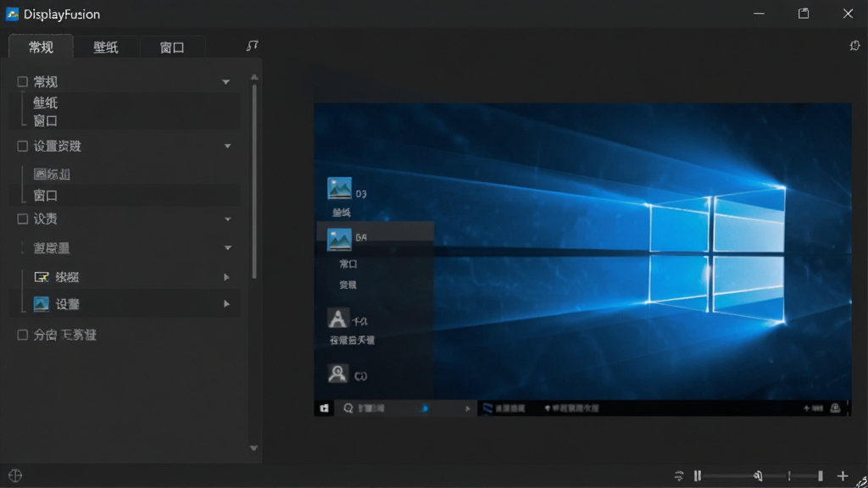Click the icon in the top-right corner under the window buttons
Screen dimensions: 868x488
click(x=854, y=46)
